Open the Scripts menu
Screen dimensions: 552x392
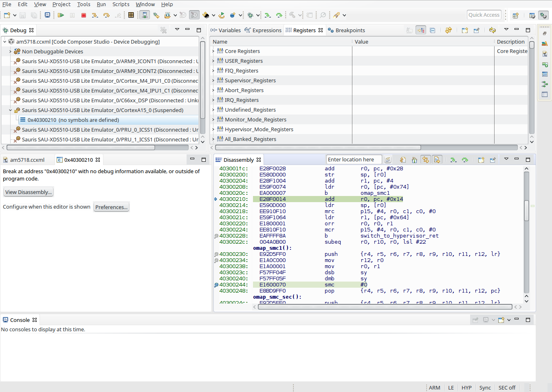point(121,4)
